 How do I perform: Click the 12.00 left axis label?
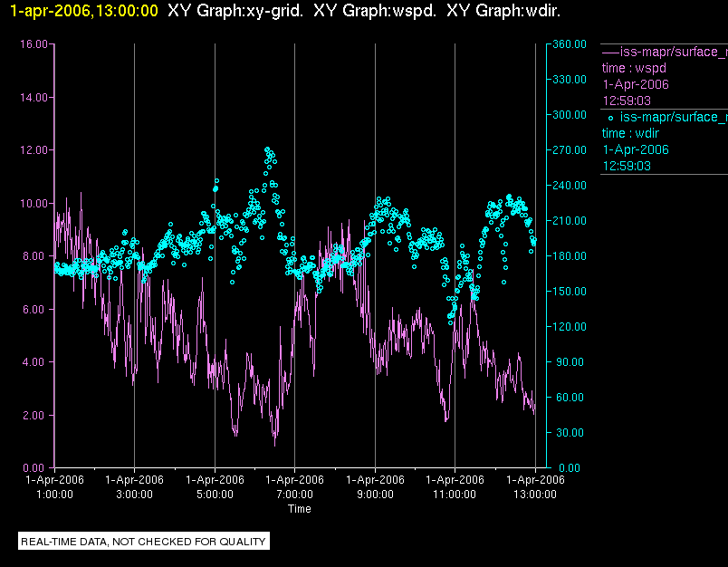tap(34, 150)
